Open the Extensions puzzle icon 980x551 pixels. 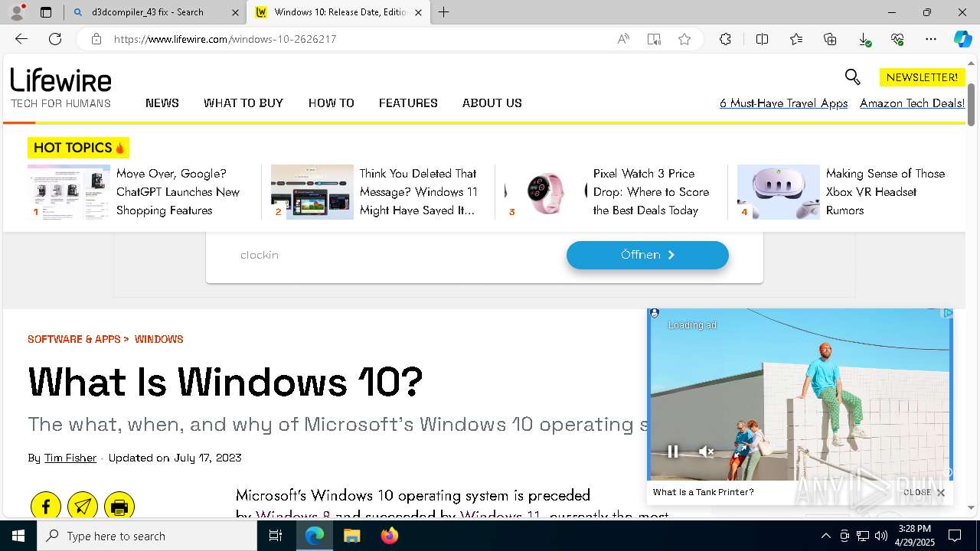coord(725,39)
